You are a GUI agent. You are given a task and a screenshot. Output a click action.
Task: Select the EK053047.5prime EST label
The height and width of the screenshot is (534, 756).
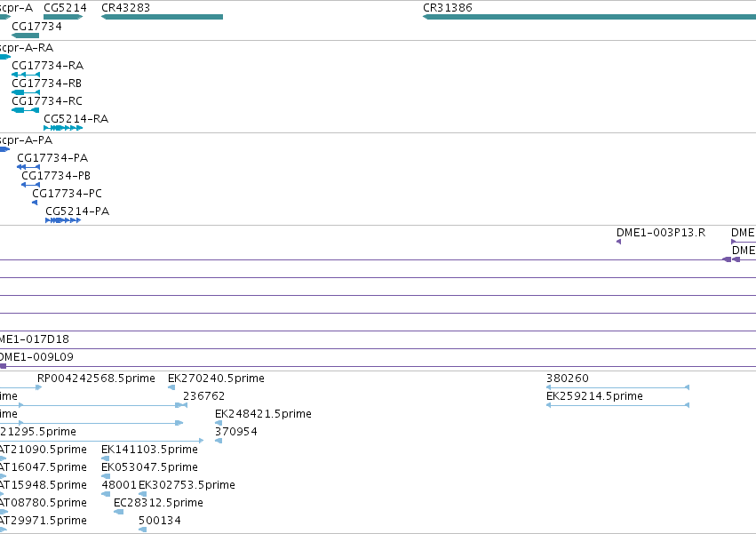coord(149,467)
